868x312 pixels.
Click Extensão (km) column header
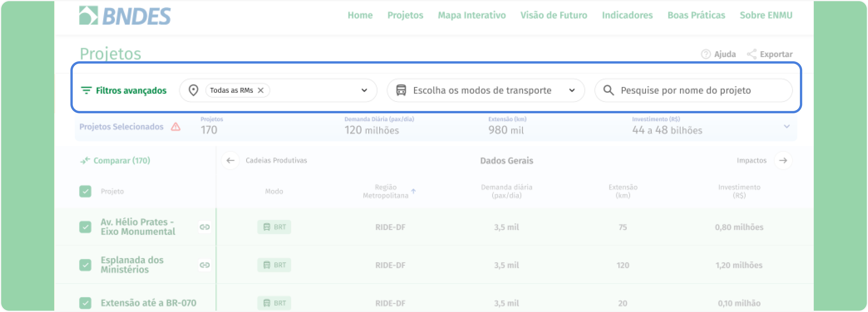click(x=623, y=191)
